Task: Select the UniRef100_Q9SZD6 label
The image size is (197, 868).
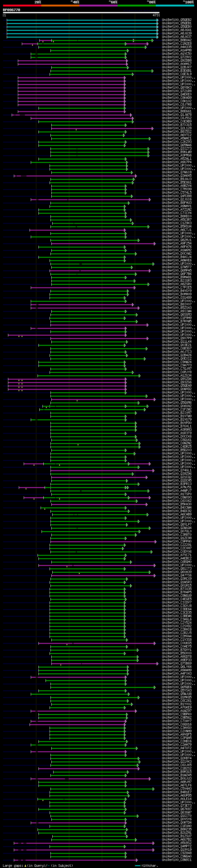Action: click(x=177, y=379)
